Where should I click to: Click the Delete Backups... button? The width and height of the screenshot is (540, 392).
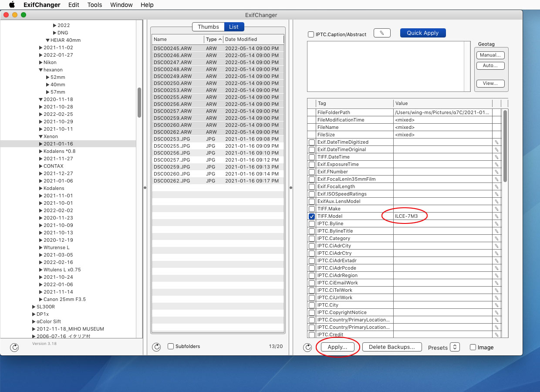(x=392, y=347)
